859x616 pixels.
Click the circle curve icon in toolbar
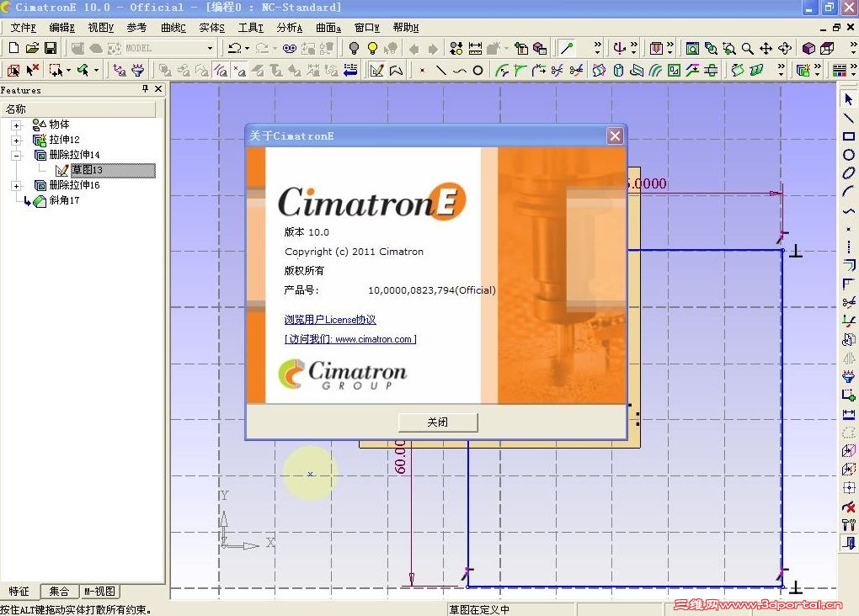(x=478, y=70)
